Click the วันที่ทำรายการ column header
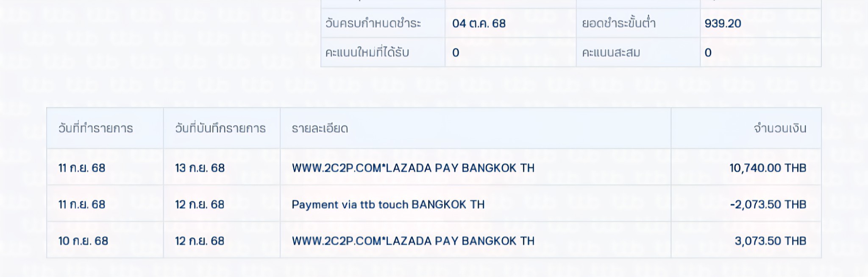Viewport: 868px width, 277px height. click(95, 128)
